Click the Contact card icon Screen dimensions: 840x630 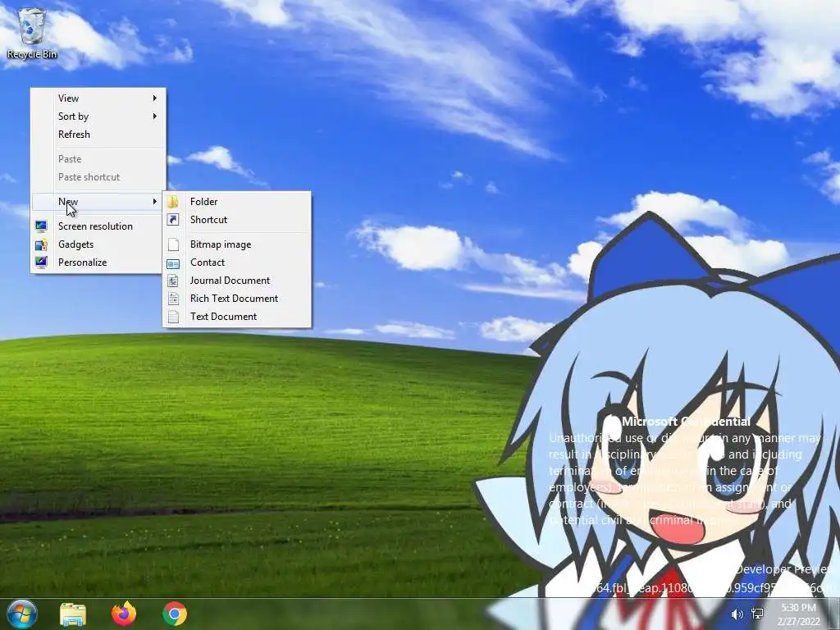click(x=173, y=262)
